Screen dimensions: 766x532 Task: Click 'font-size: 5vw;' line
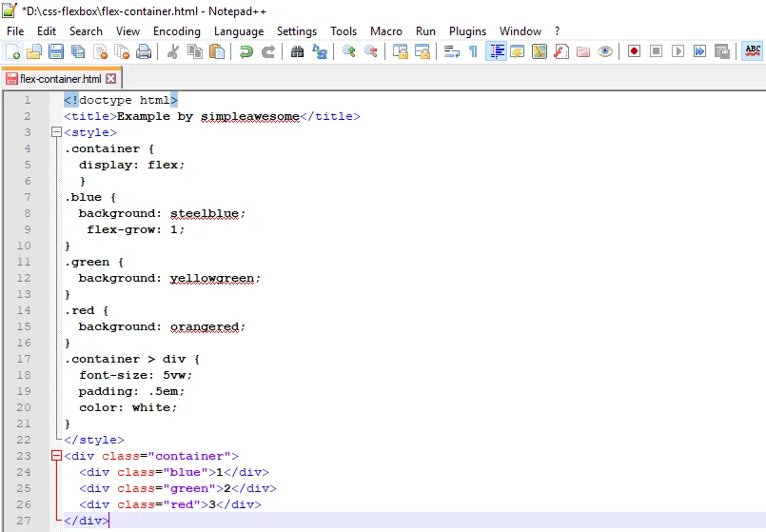click(136, 375)
